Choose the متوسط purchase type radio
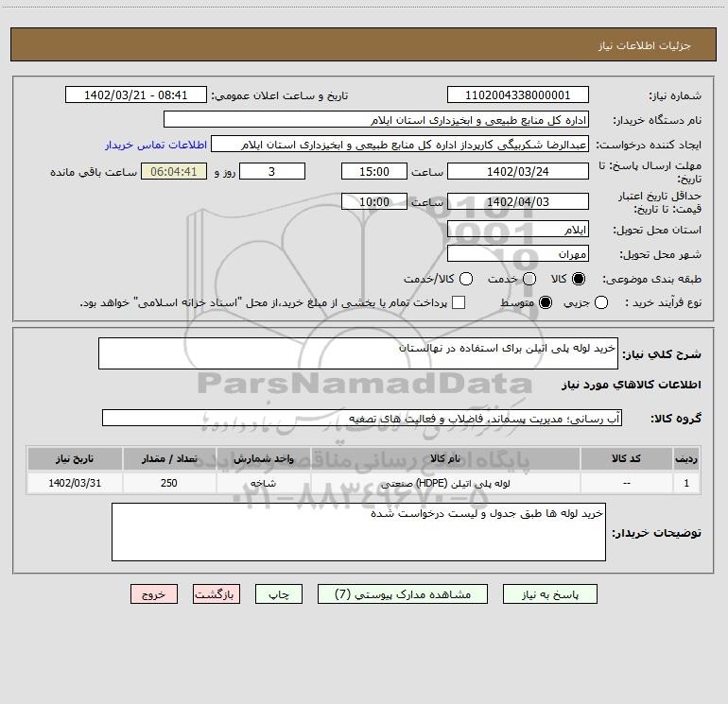Image resolution: width=728 pixels, height=704 pixels. (546, 303)
